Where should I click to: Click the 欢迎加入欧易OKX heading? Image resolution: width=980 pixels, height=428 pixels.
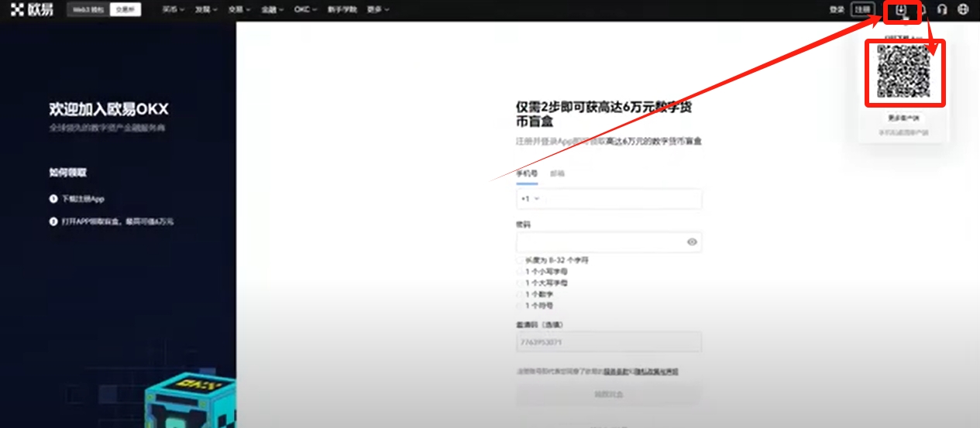click(109, 109)
